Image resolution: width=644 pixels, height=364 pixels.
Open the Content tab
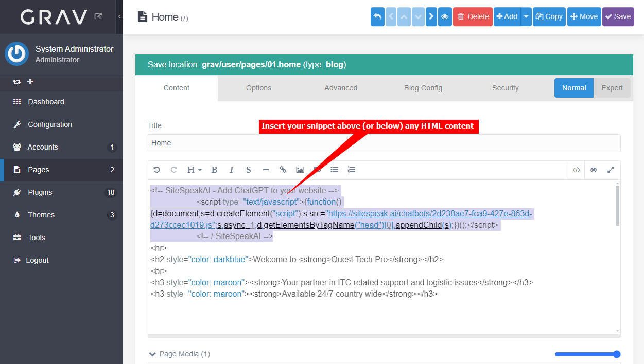coord(177,88)
